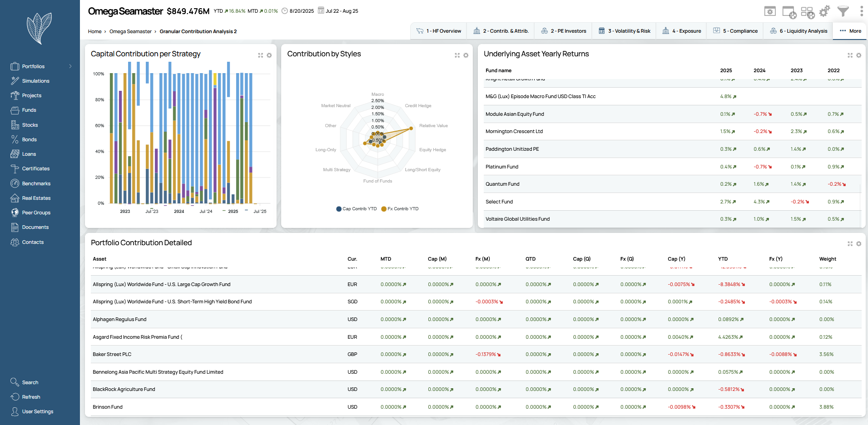This screenshot has height=425, width=868.
Task: Expand the Capital Contribution per Strategy widget
Action: click(261, 55)
